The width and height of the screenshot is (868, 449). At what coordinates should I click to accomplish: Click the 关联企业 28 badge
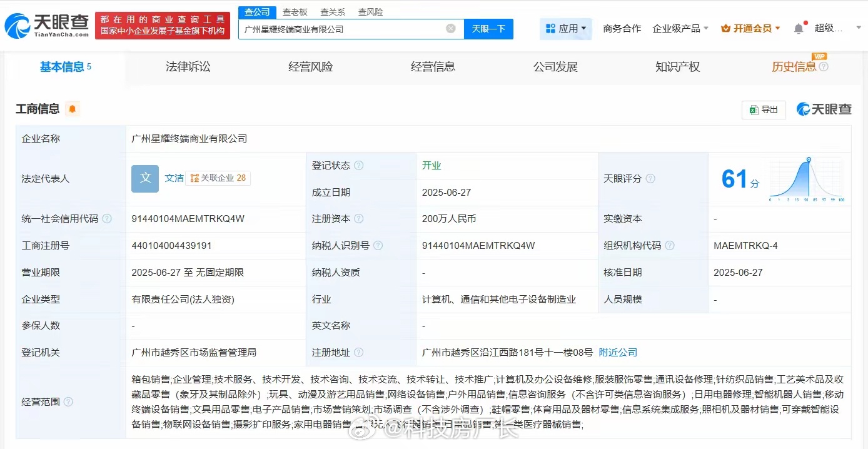coord(218,178)
